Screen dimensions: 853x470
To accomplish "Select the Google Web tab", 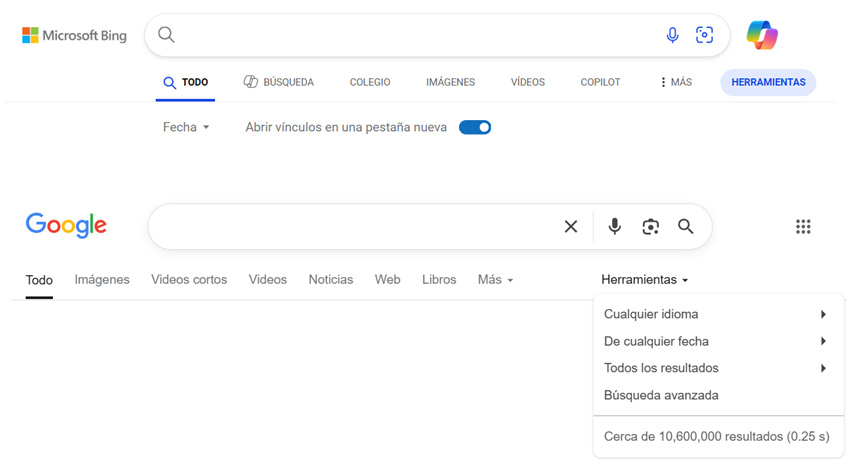I will point(387,280).
